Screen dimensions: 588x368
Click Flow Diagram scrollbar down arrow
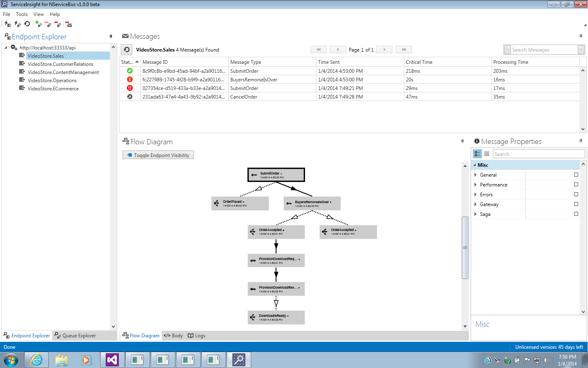tap(465, 326)
